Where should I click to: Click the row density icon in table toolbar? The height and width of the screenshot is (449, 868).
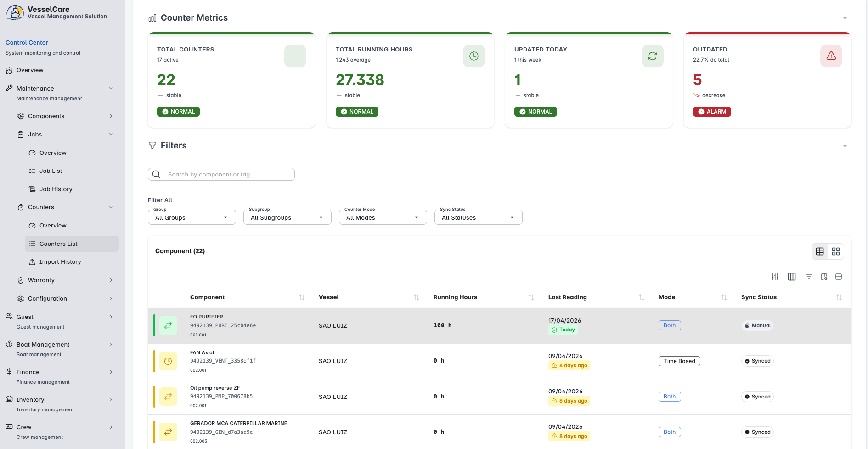[x=839, y=277]
